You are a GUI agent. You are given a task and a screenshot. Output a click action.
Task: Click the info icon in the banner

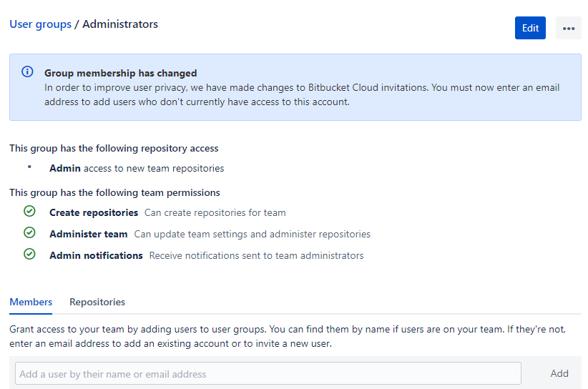[x=27, y=72]
